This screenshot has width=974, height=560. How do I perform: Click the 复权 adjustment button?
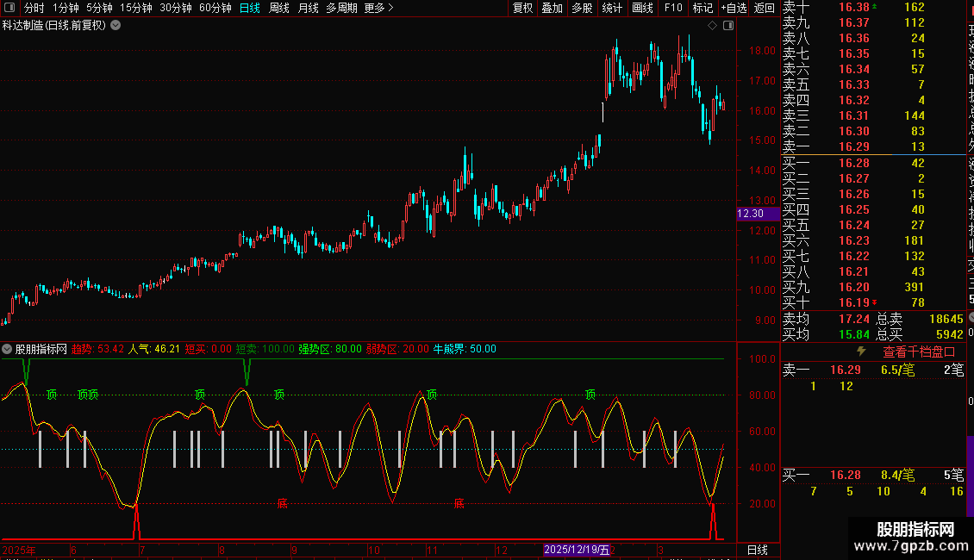pyautogui.click(x=523, y=8)
